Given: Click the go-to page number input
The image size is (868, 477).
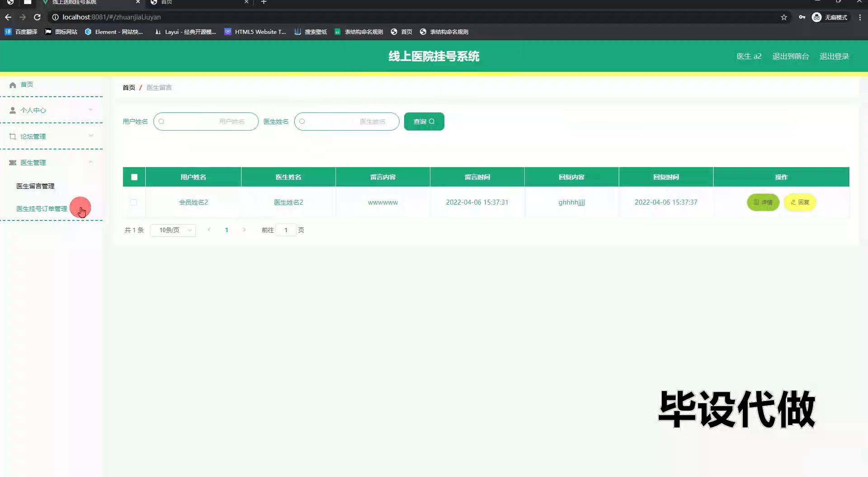Looking at the screenshot, I should pyautogui.click(x=286, y=230).
